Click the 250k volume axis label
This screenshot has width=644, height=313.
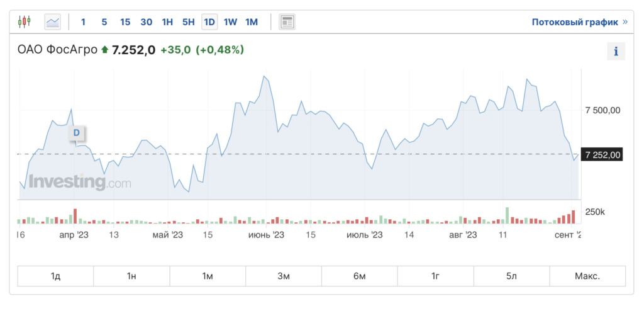pos(595,212)
